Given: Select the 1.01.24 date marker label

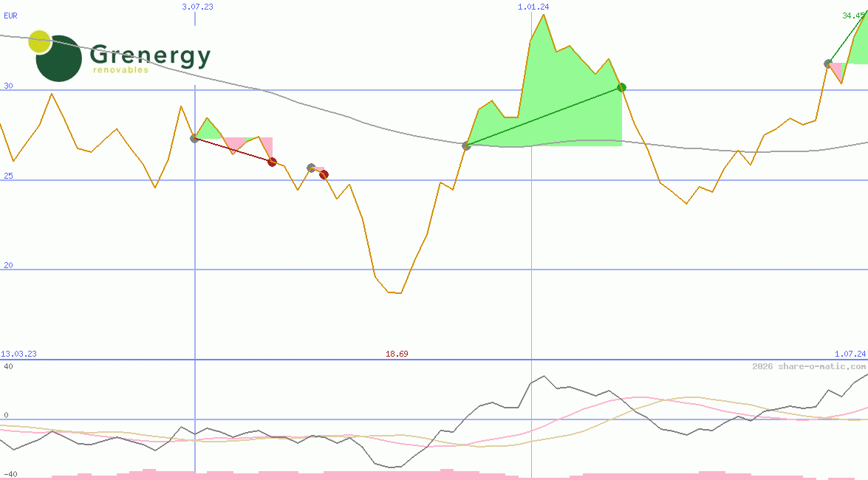Looking at the screenshot, I should [x=533, y=7].
